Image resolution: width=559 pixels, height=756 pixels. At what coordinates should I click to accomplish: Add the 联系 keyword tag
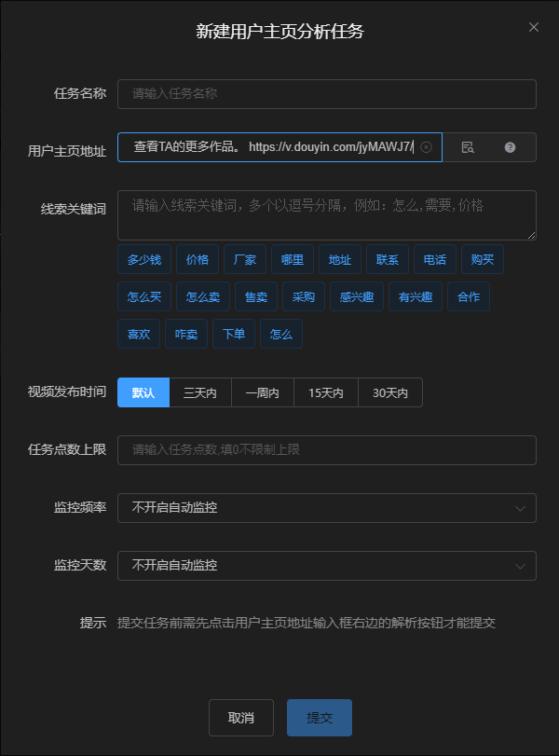click(x=388, y=259)
